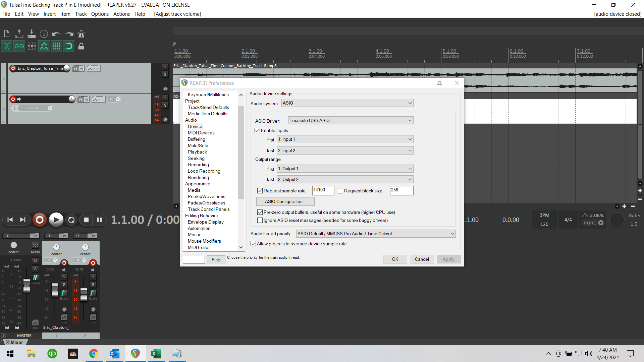The image size is (644, 362).
Task: Toggle snap icon in toolbar
Action: click(x=69, y=46)
